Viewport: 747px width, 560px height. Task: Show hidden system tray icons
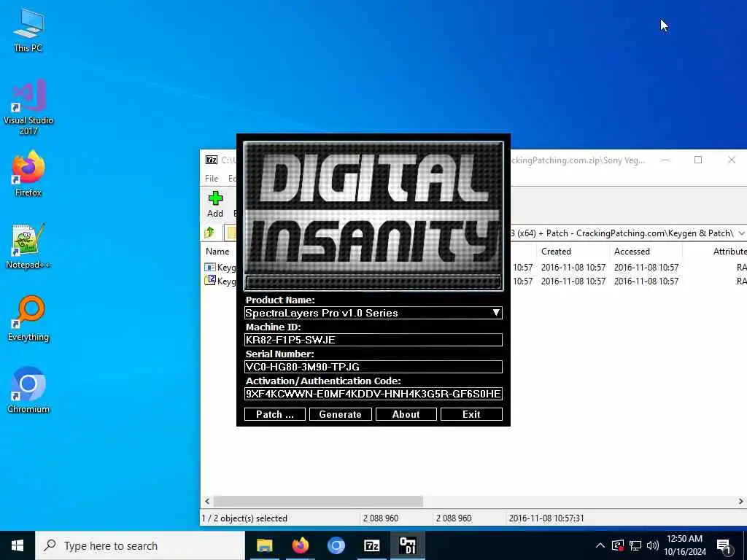click(x=600, y=545)
